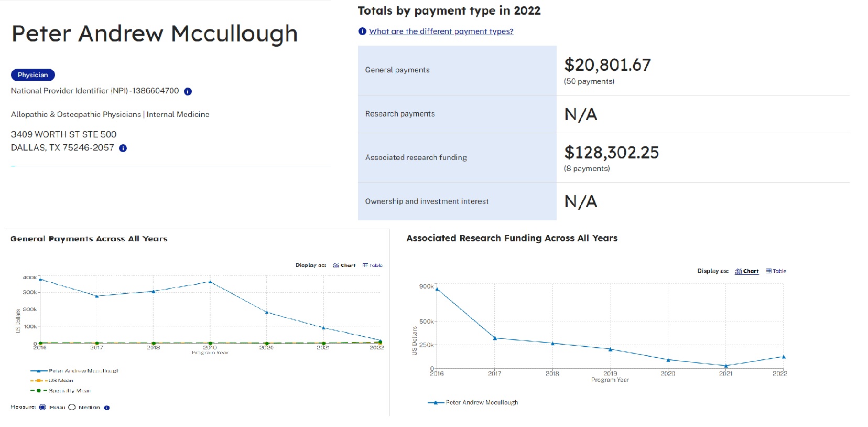
Task: Click the info icon next to the Median option
Action: coord(107,408)
